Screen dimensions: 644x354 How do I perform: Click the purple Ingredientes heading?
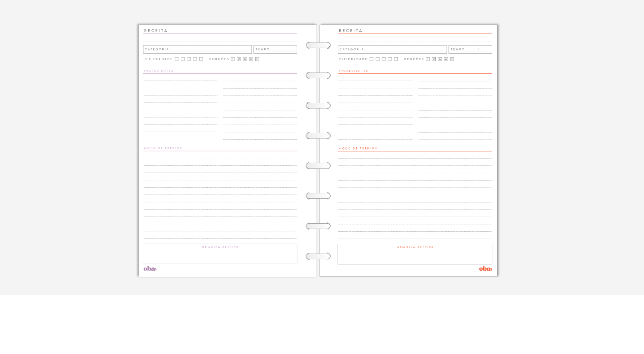(158, 71)
